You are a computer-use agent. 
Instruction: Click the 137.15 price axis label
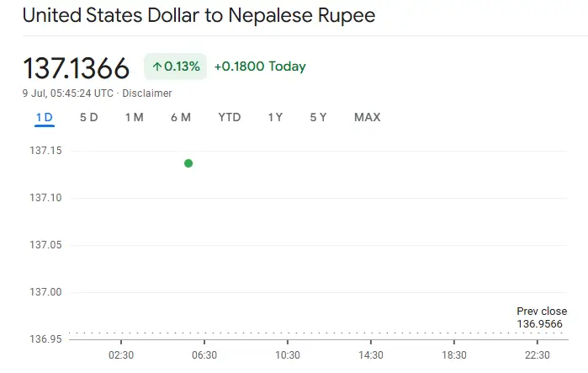45,151
